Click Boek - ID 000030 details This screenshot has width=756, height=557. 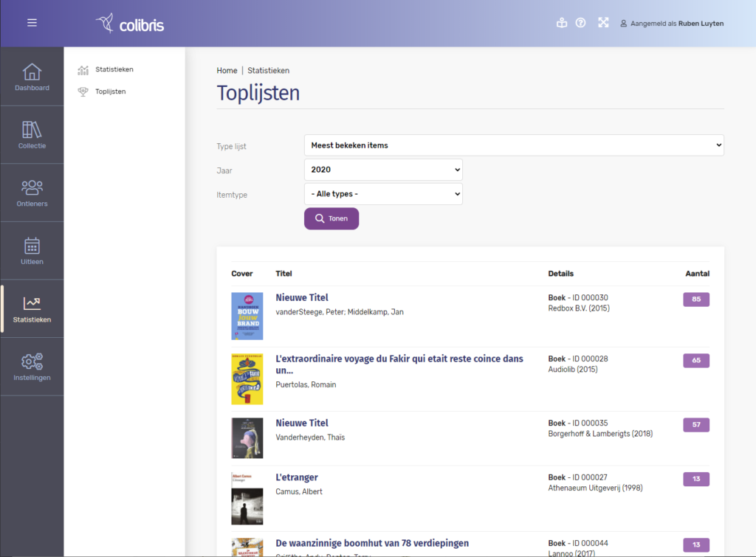(x=578, y=298)
